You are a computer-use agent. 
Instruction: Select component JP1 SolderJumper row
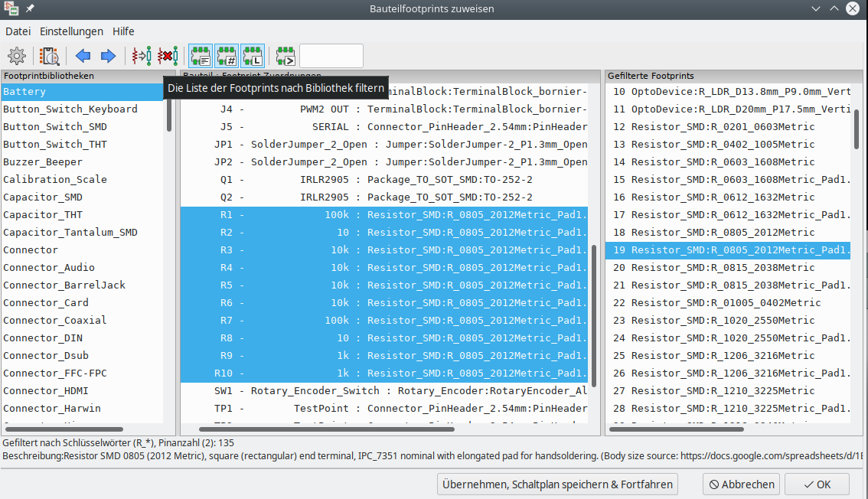[x=384, y=145]
